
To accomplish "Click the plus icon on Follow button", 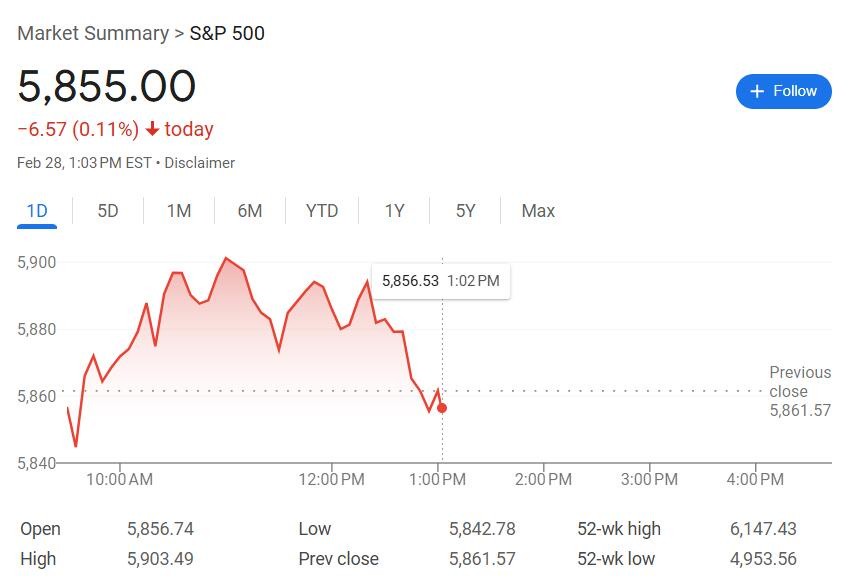I will point(757,91).
